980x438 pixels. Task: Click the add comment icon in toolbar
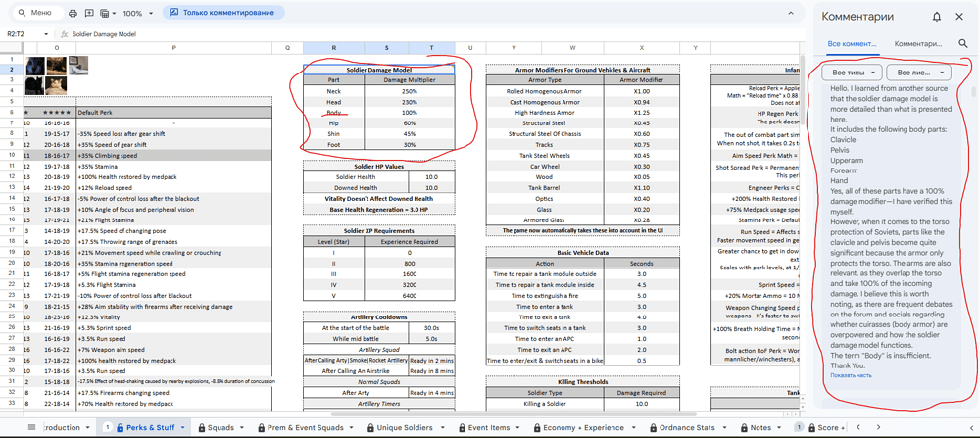click(89, 13)
